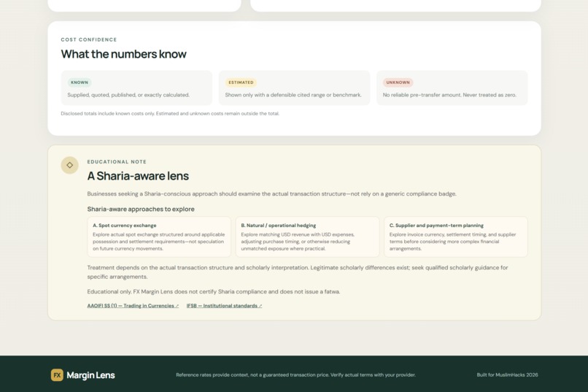Click the 'A Sharia-aware lens' heading
The height and width of the screenshot is (392, 588).
pos(138,176)
